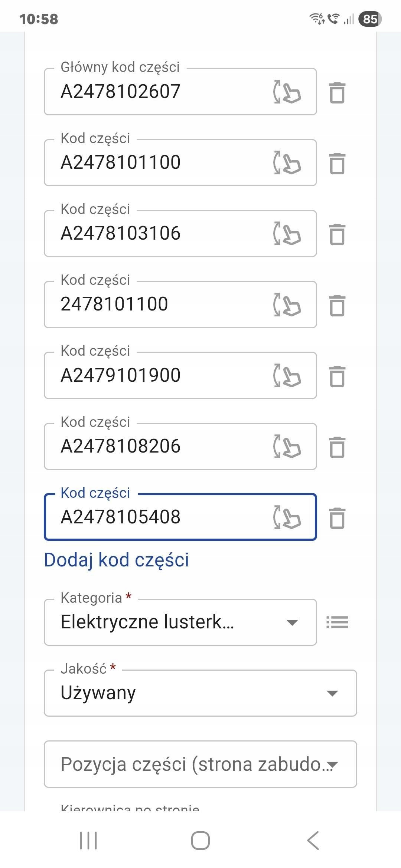Delete the main part code A2478102607

(x=337, y=92)
